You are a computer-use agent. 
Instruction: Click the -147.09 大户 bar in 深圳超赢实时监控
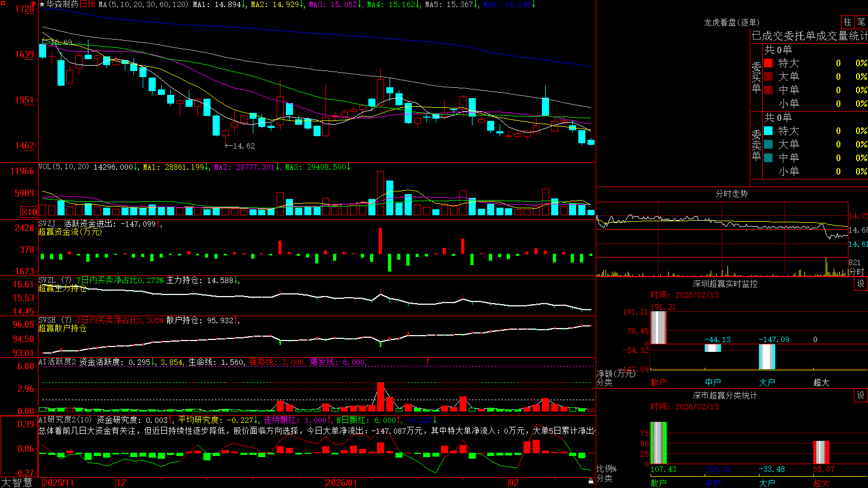point(767,357)
